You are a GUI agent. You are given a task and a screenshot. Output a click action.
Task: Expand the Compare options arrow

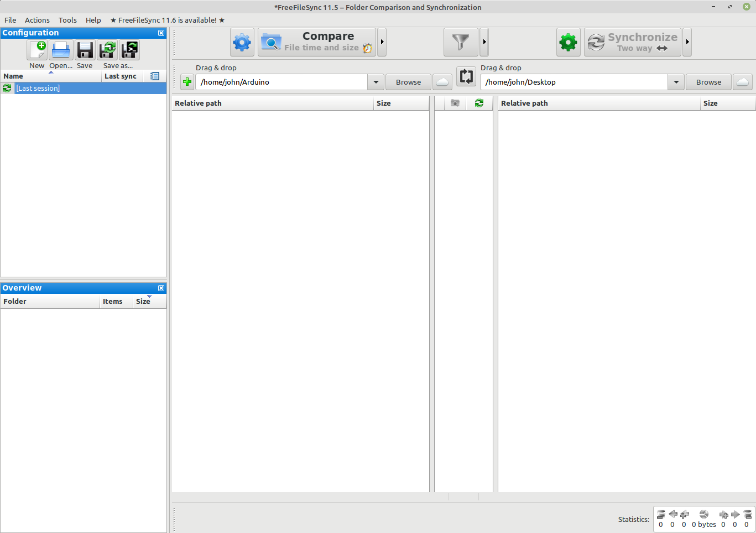pos(382,42)
